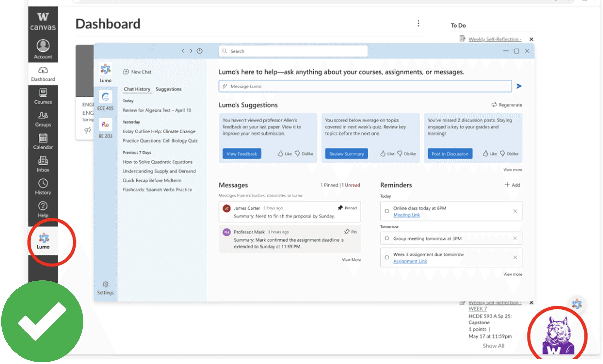Open the Canvas Inbox icon
Viewport: 603px width, 364px height.
pyautogui.click(x=43, y=164)
